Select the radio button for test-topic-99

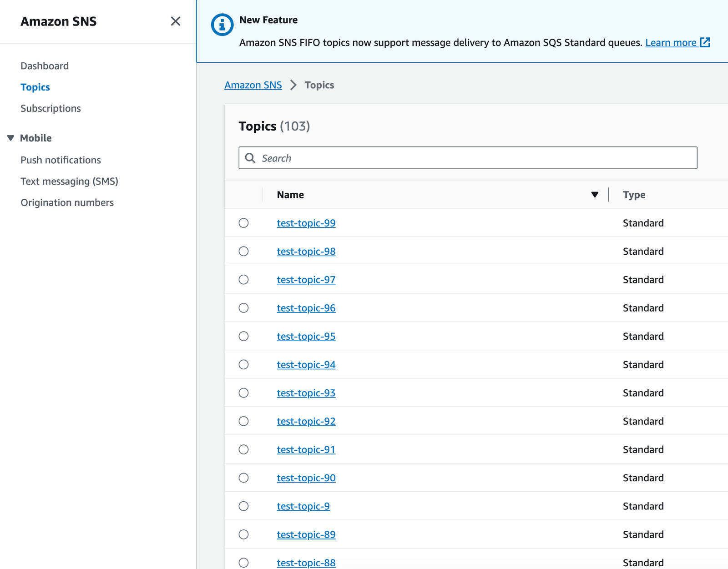[244, 223]
